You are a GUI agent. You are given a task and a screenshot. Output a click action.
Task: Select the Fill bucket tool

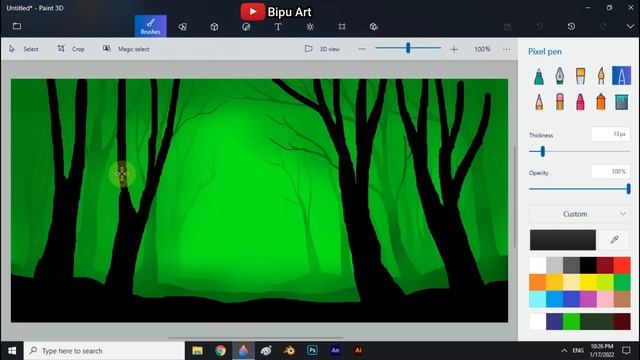coord(622,102)
